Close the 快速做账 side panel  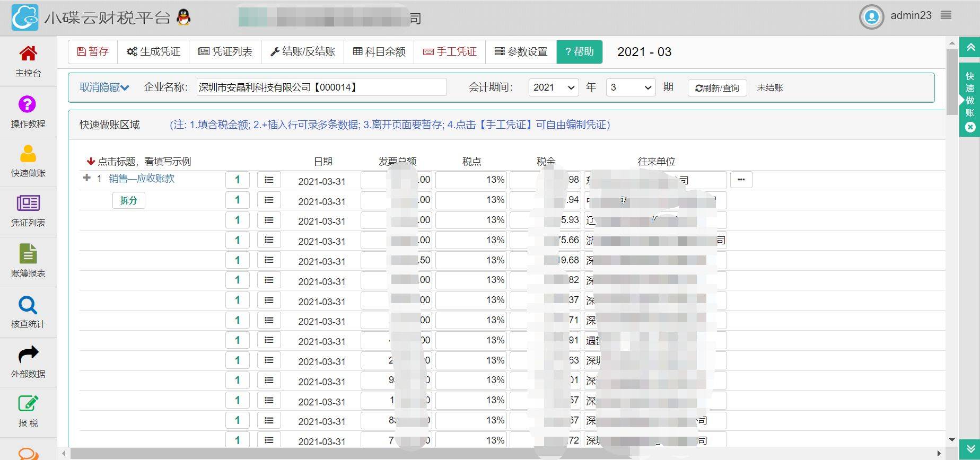coord(970,127)
